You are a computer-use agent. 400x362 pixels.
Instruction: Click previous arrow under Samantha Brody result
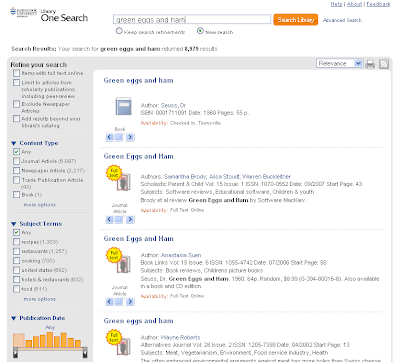click(110, 219)
